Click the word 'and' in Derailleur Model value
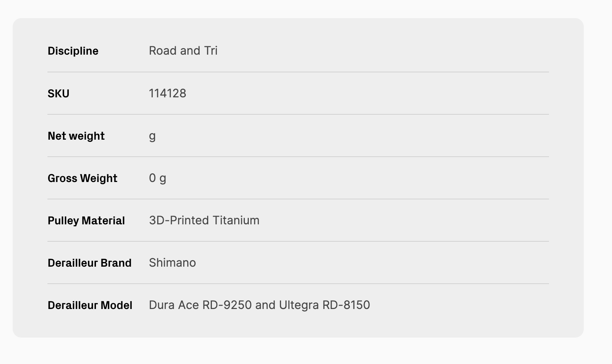612x364 pixels. [x=265, y=305]
